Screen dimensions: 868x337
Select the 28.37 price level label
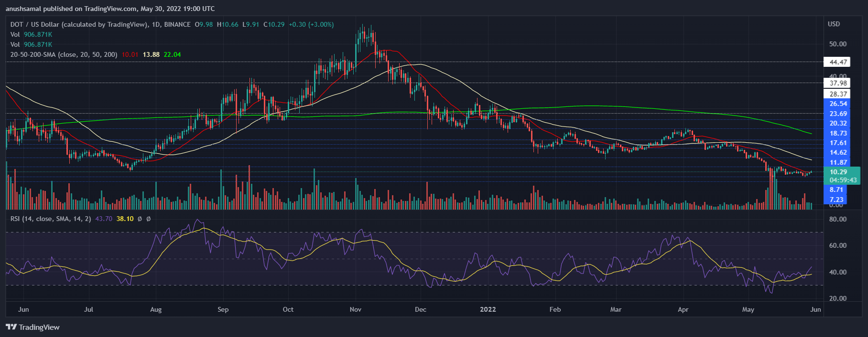click(838, 94)
